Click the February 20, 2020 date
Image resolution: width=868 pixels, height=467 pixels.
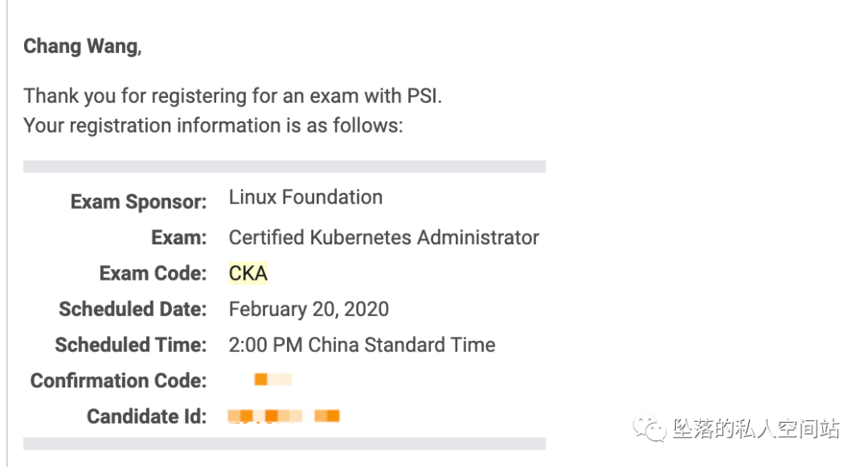coord(309,309)
